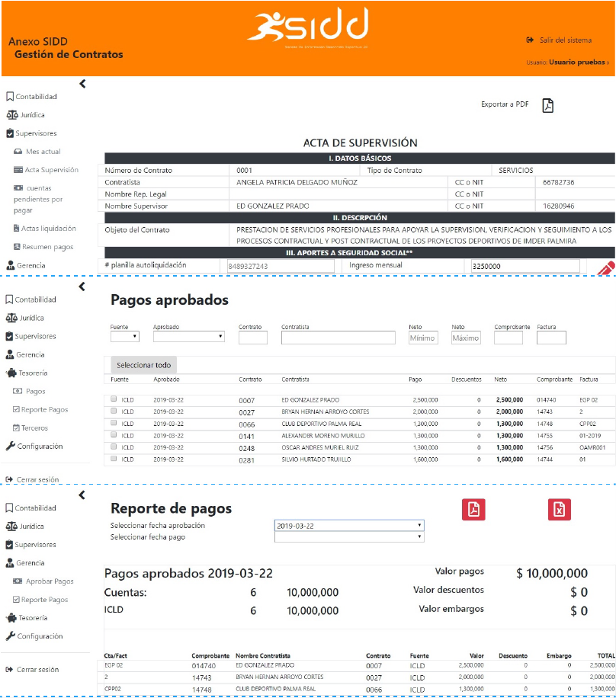Click the Resumen pagos icon in the sidebar
Image resolution: width=616 pixels, height=698 pixels.
pyautogui.click(x=17, y=247)
